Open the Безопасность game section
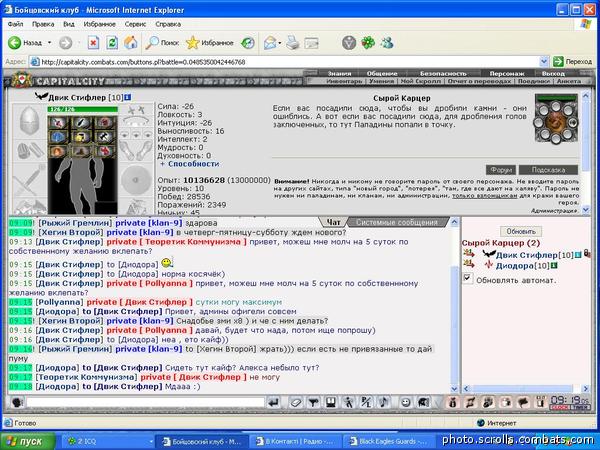Screen dimensions: 600x450 pyautogui.click(x=443, y=73)
